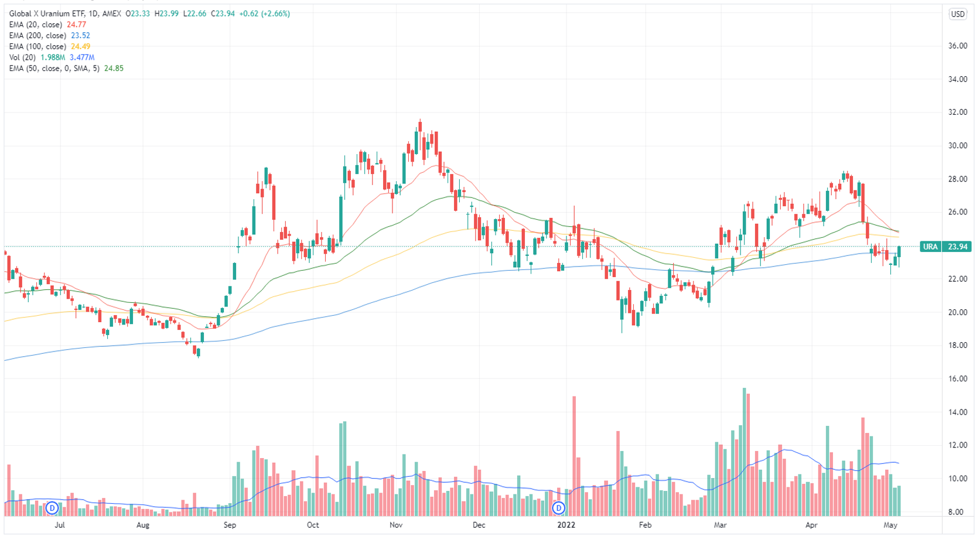Image resolution: width=980 pixels, height=536 pixels.
Task: Click the 23.52 EMA 200 value
Action: point(80,36)
